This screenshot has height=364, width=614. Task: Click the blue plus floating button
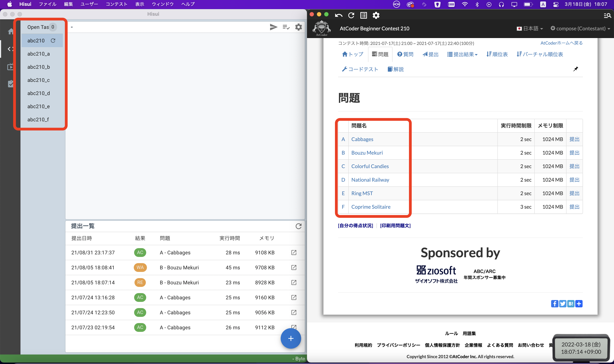[x=291, y=338]
